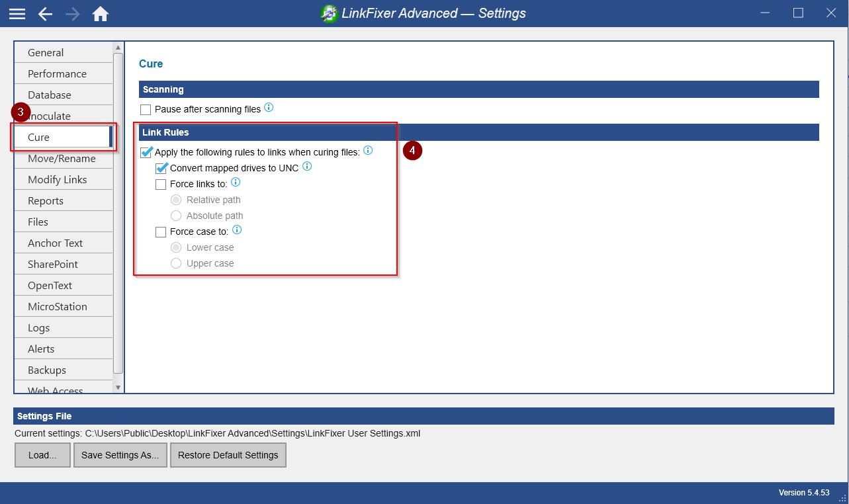
Task: Click the Load... button
Action: pyautogui.click(x=42, y=455)
